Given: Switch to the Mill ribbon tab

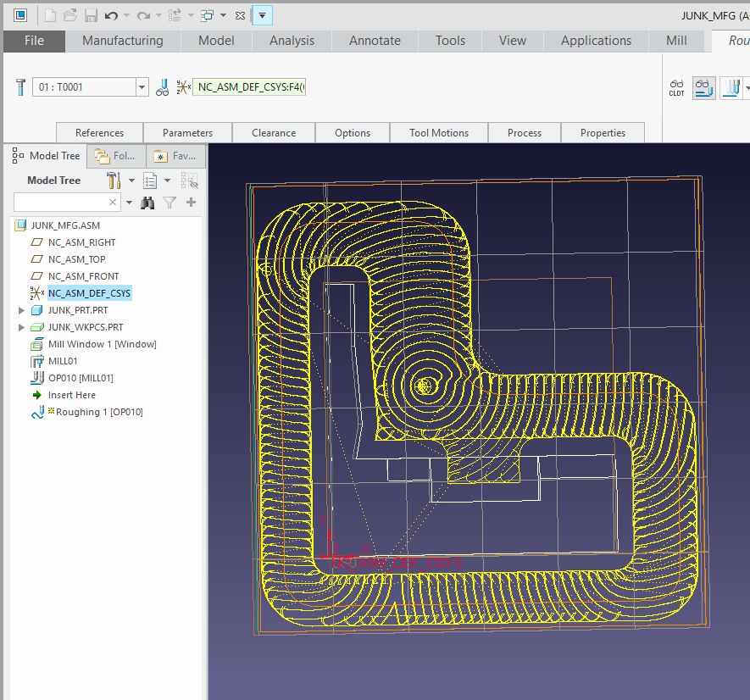Looking at the screenshot, I should [675, 40].
